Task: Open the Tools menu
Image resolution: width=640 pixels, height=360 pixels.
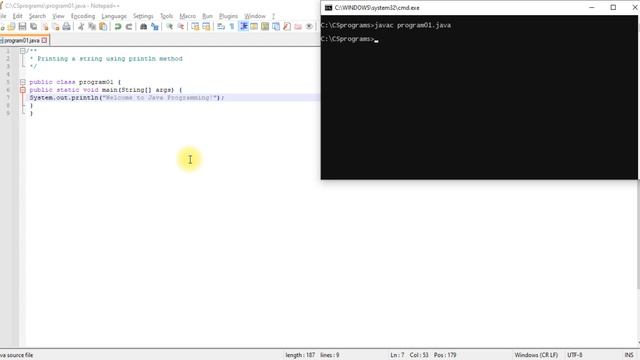Action: point(166,16)
